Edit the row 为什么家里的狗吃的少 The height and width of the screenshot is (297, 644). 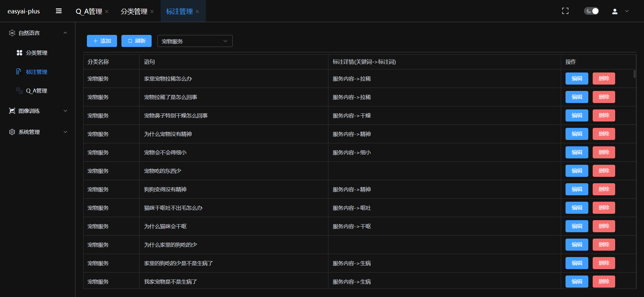[x=577, y=245]
